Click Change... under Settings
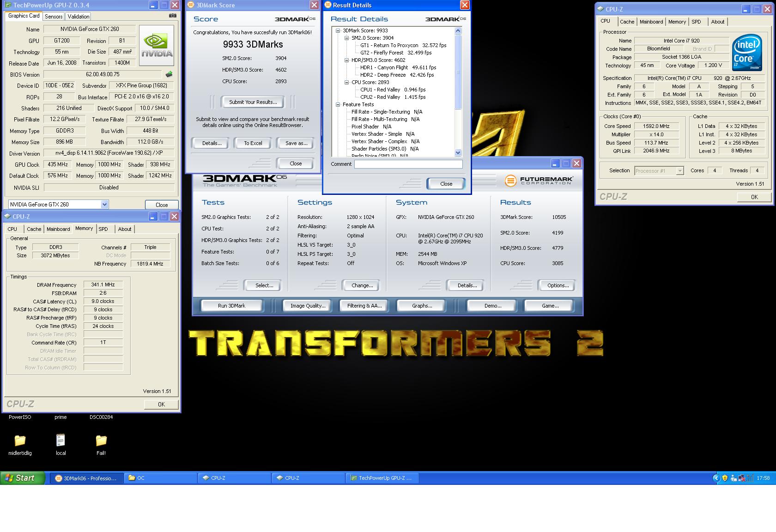Image resolution: width=776 pixels, height=532 pixels. pyautogui.click(x=362, y=285)
